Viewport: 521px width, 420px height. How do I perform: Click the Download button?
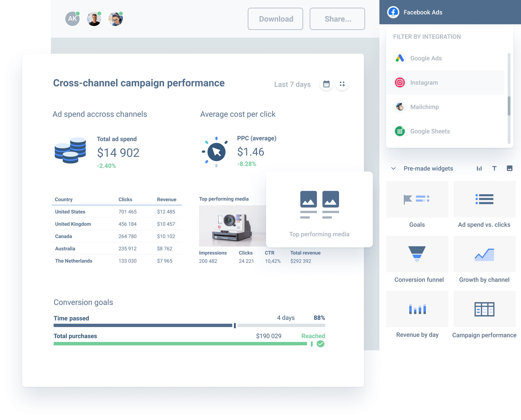pos(275,19)
